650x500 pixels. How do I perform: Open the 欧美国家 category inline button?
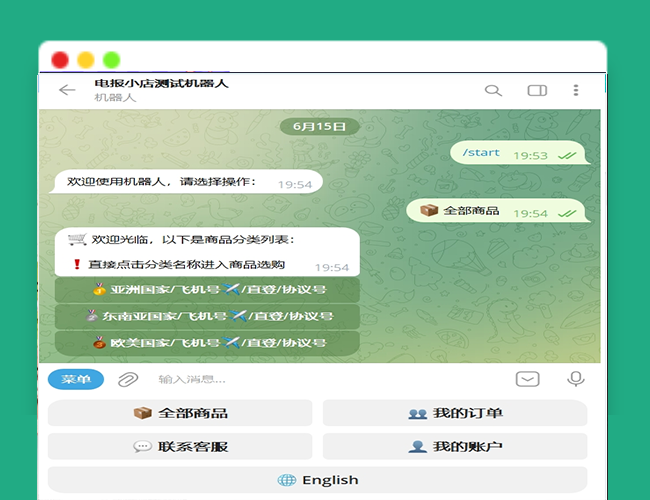click(207, 343)
